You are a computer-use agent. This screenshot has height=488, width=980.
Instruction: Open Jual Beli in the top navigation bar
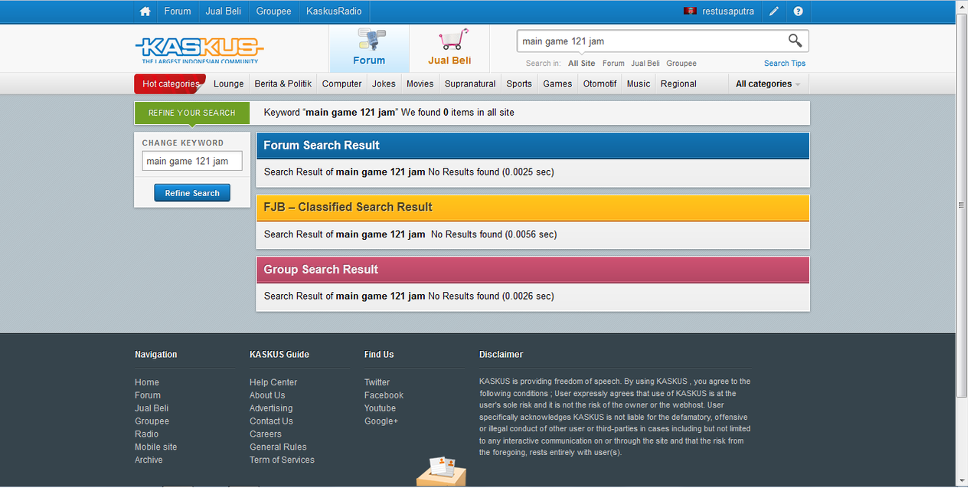[222, 11]
